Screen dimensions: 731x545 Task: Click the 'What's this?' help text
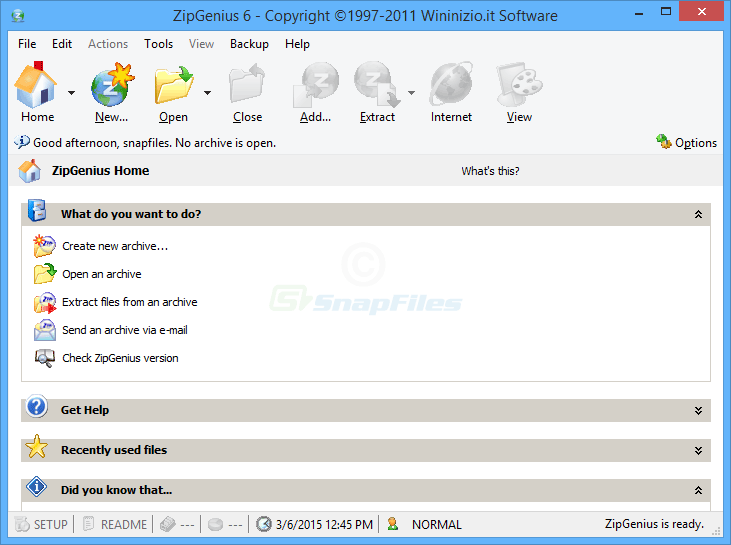coord(490,171)
